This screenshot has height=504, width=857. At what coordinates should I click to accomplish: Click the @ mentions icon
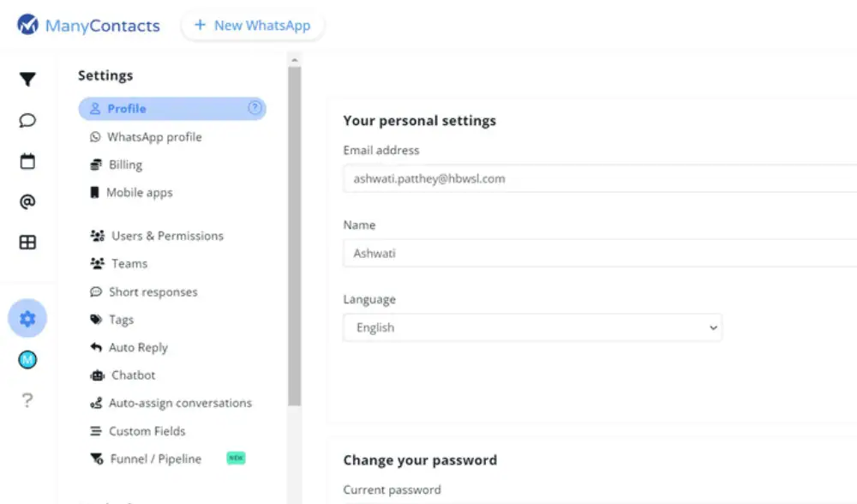[27, 201]
